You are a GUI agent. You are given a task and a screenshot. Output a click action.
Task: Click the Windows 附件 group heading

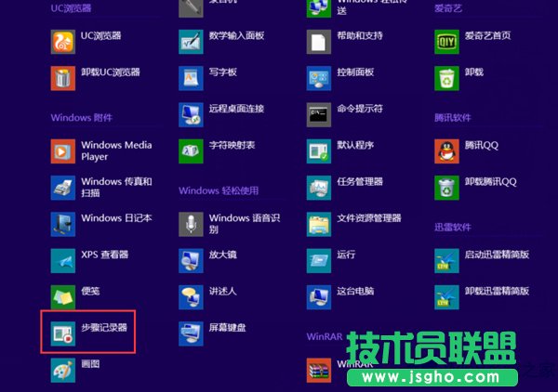[x=82, y=118]
